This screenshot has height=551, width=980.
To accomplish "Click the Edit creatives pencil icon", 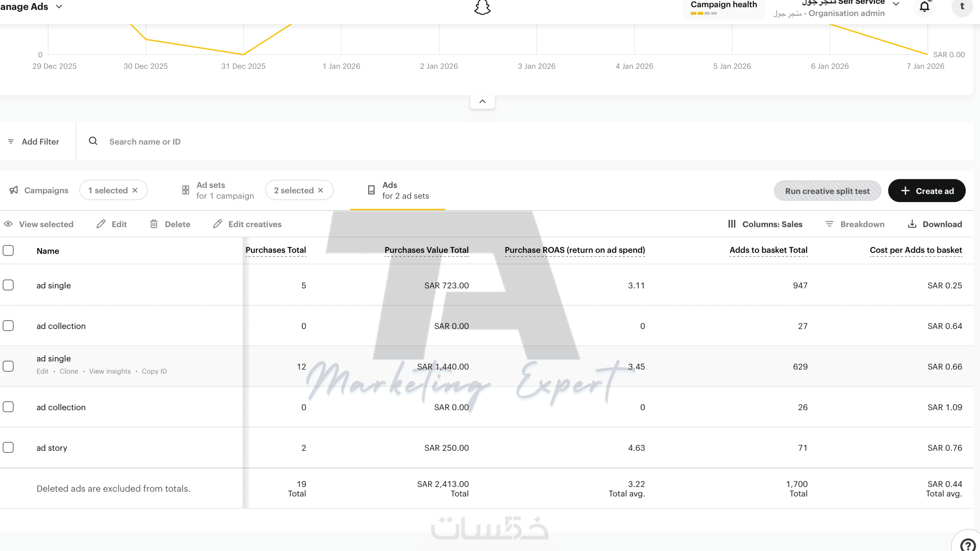I will click(x=217, y=224).
